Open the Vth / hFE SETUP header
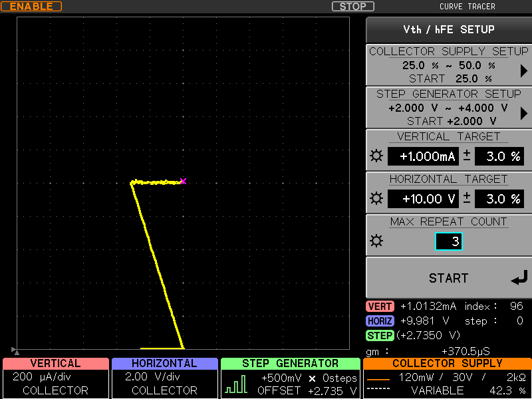This screenshot has height=399, width=532. [x=449, y=30]
